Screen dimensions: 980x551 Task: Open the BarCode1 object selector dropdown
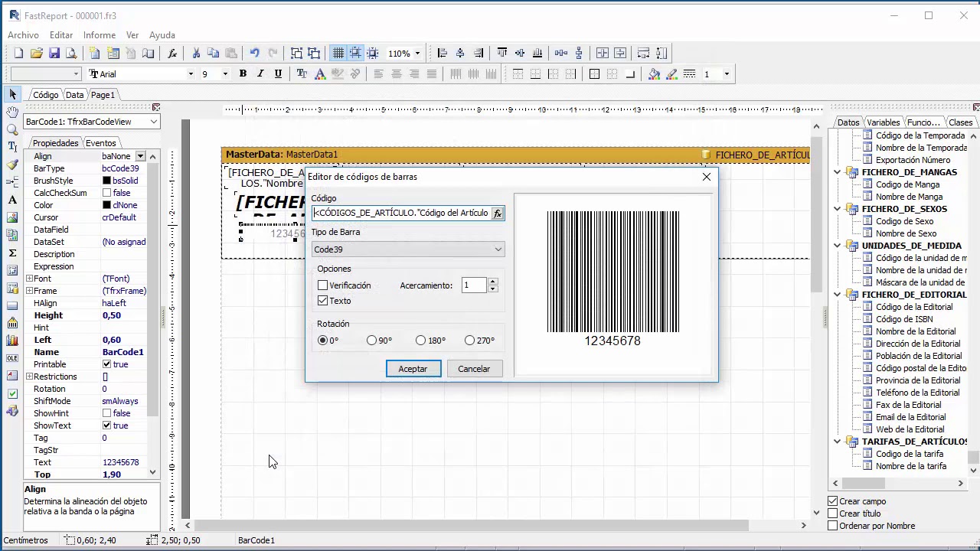click(x=153, y=122)
